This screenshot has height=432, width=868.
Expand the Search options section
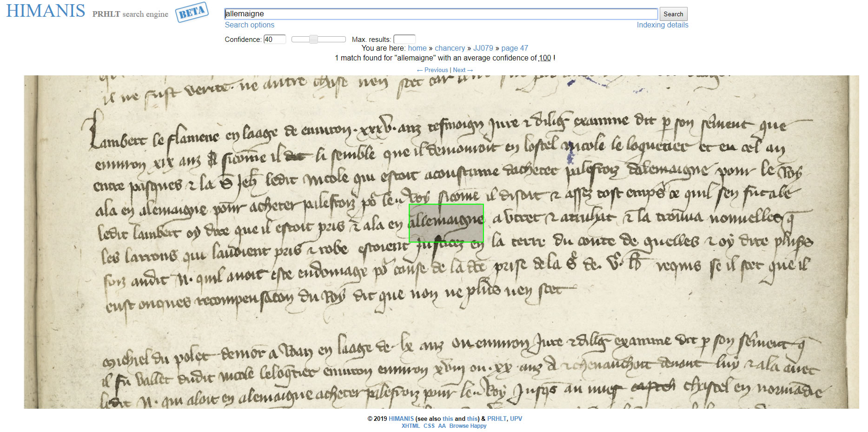[x=249, y=25]
